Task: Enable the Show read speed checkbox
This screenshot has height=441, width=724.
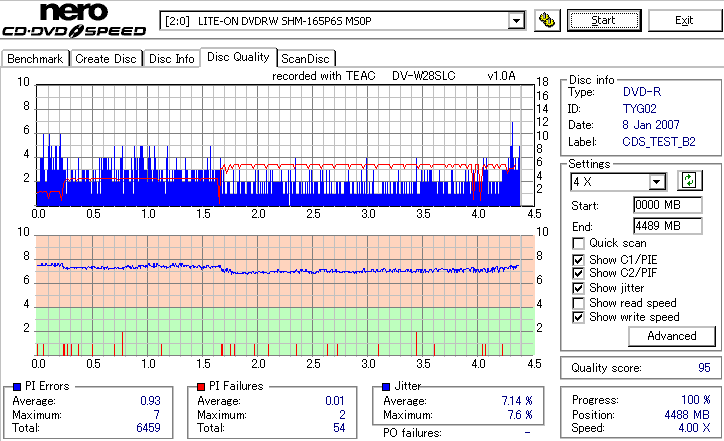Action: [578, 303]
